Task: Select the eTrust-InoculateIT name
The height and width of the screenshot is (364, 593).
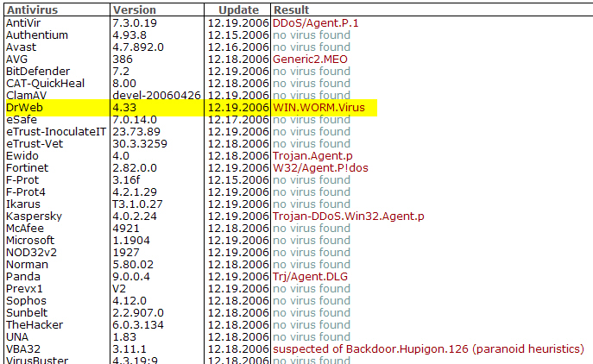Action: pos(56,132)
